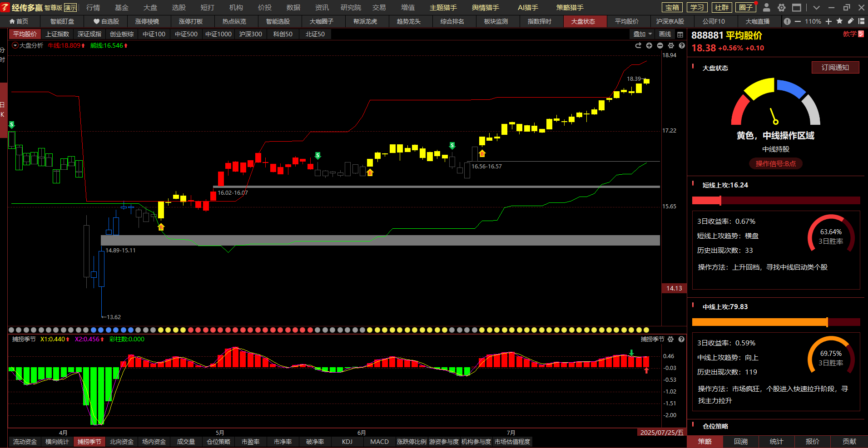Open the AI猎手 menu
Viewport: 868px width, 448px height.
click(528, 8)
